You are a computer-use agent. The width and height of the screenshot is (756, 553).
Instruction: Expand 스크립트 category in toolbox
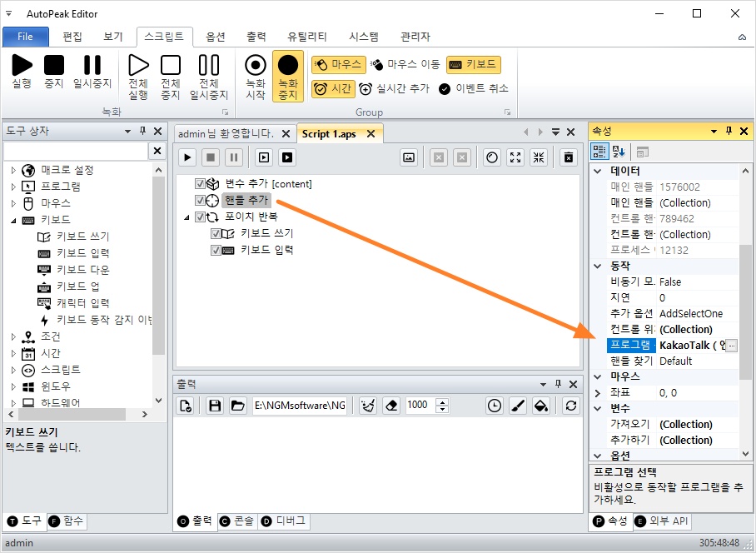click(13, 370)
